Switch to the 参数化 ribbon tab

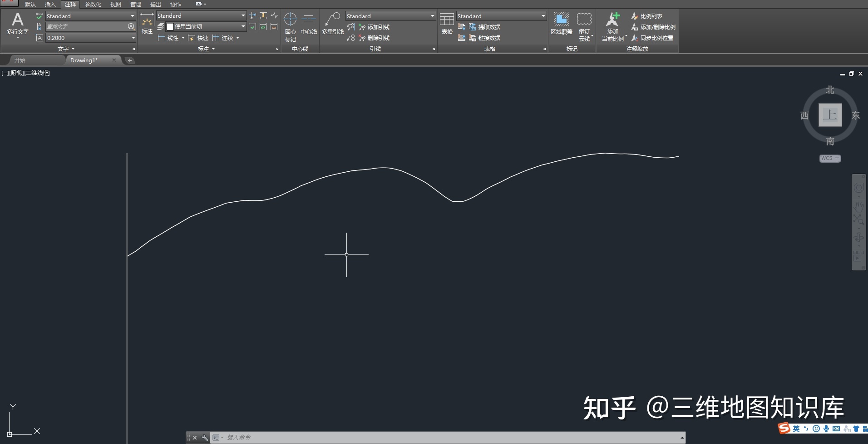[93, 4]
